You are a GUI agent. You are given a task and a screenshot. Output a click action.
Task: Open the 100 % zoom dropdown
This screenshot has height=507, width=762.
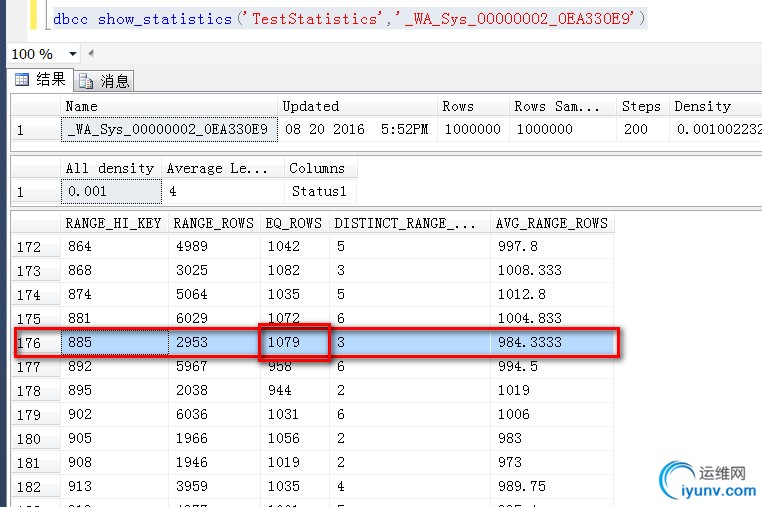tap(73, 53)
